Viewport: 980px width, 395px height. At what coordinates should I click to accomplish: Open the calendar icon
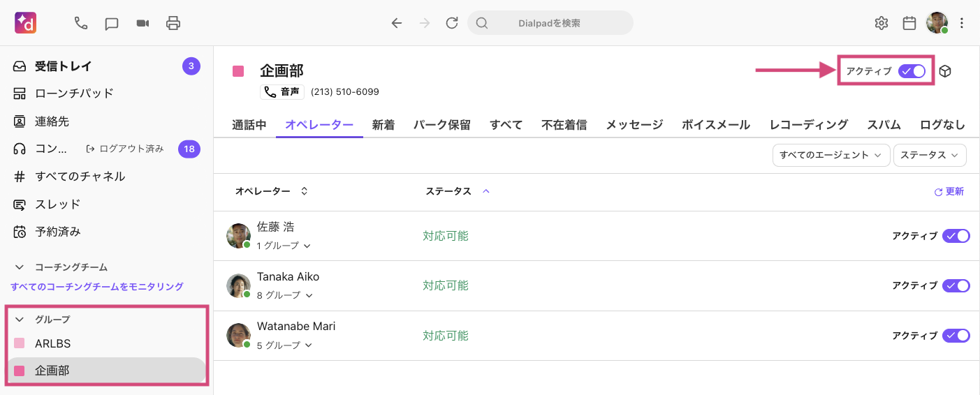(909, 23)
